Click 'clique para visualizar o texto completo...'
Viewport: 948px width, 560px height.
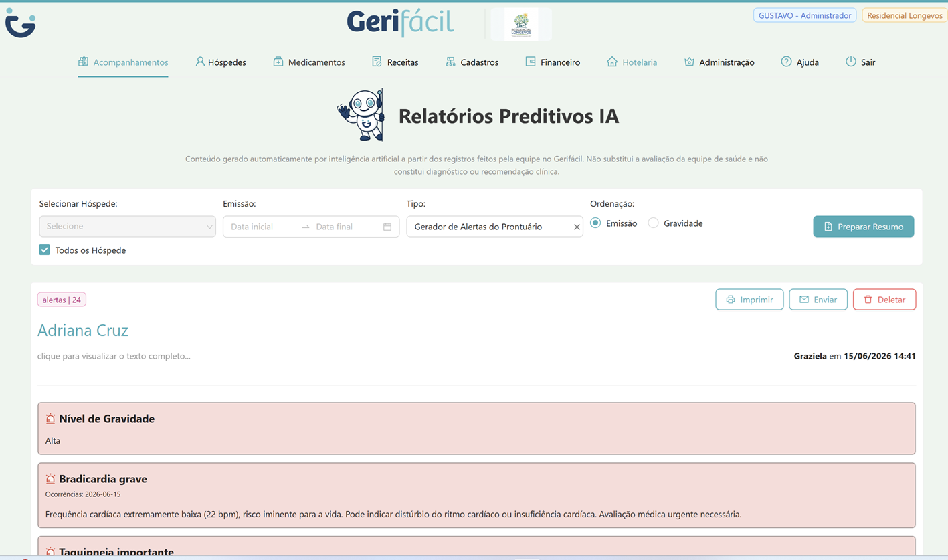coord(114,356)
